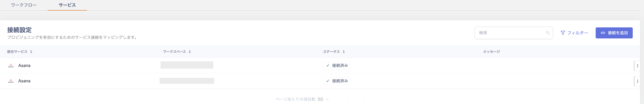Click second row 接続済み status badge

[337, 81]
